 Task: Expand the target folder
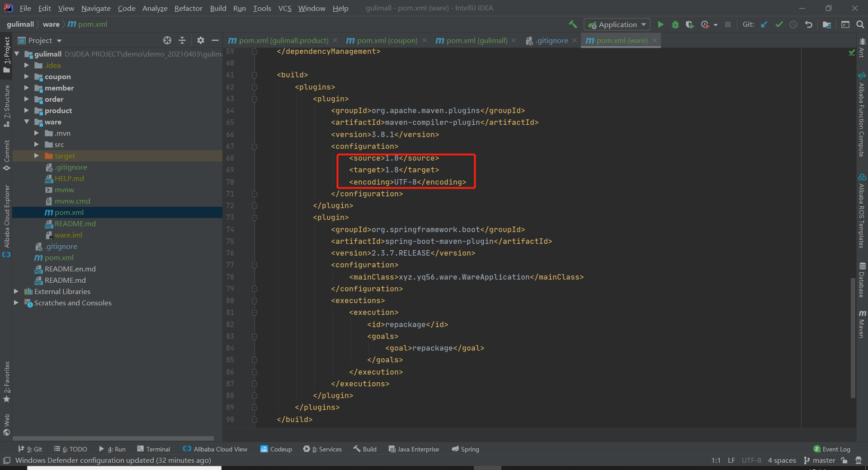(x=36, y=156)
